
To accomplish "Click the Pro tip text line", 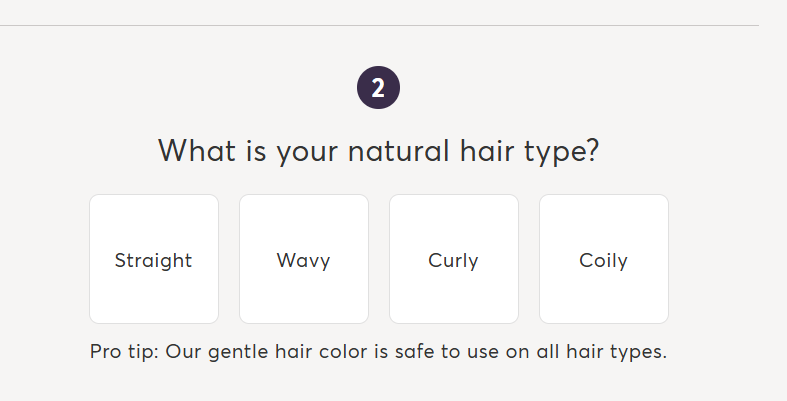I will (378, 352).
